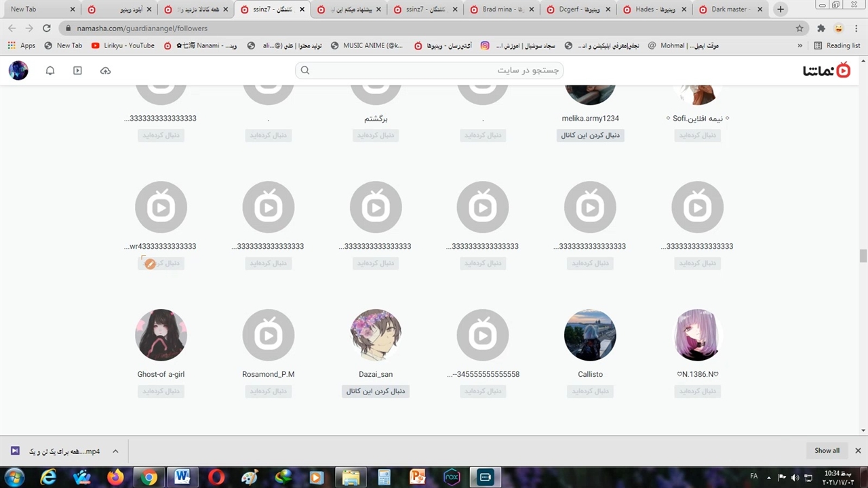Expand the hidden bookmarks overflow chevron

pos(800,45)
